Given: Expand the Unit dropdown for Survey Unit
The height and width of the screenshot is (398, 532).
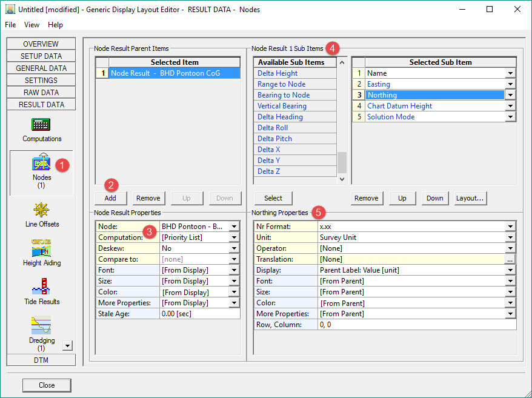Looking at the screenshot, I should tap(510, 237).
